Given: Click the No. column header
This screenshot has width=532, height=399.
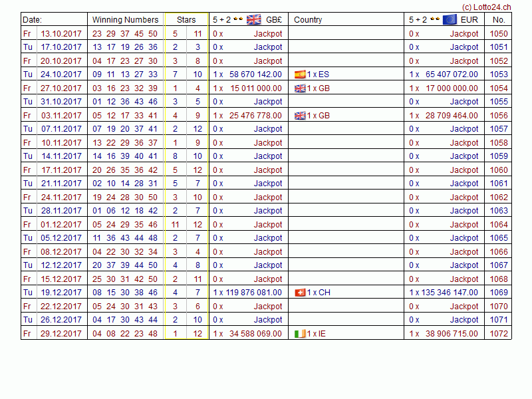Looking at the screenshot, I should click(499, 20).
